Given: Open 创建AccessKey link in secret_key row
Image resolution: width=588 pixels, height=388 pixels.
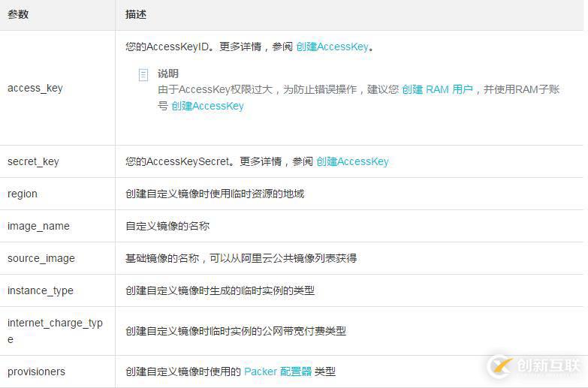Looking at the screenshot, I should 352,161.
